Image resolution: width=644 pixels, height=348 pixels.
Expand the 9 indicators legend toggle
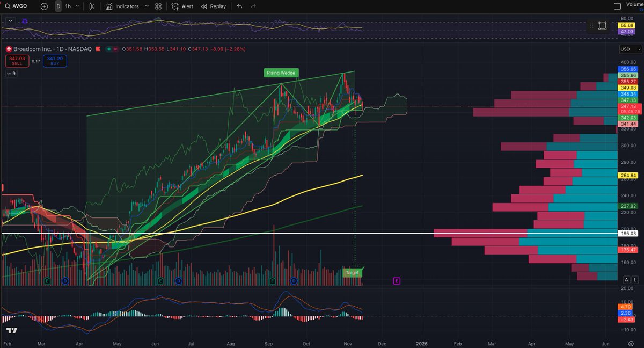coord(11,74)
